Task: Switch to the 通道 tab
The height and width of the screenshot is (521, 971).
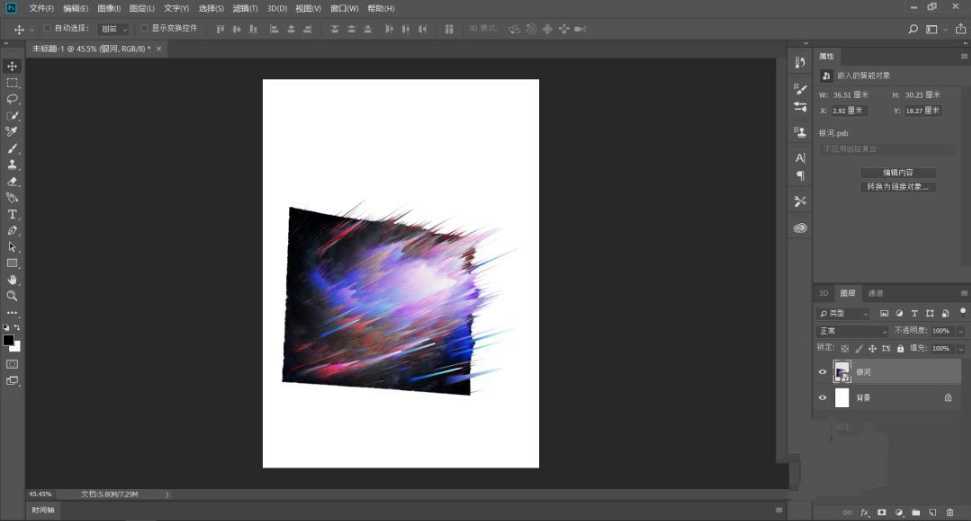Action: click(875, 293)
